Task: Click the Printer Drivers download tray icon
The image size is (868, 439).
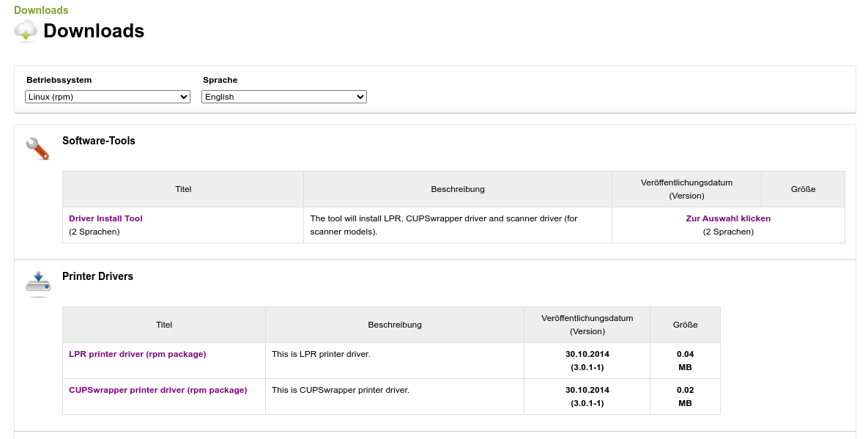Action: point(38,283)
